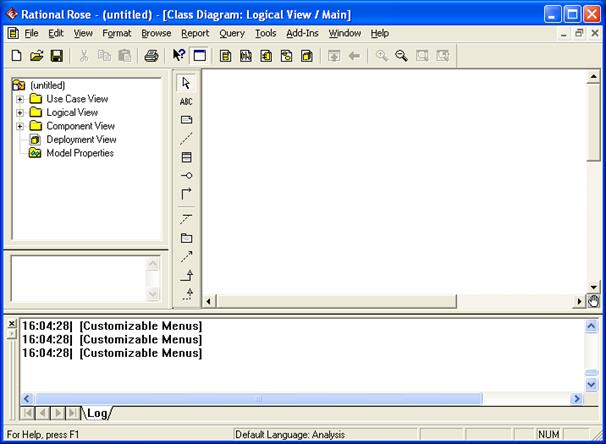Click inside the documentation text box
606x444 pixels.
click(x=78, y=278)
